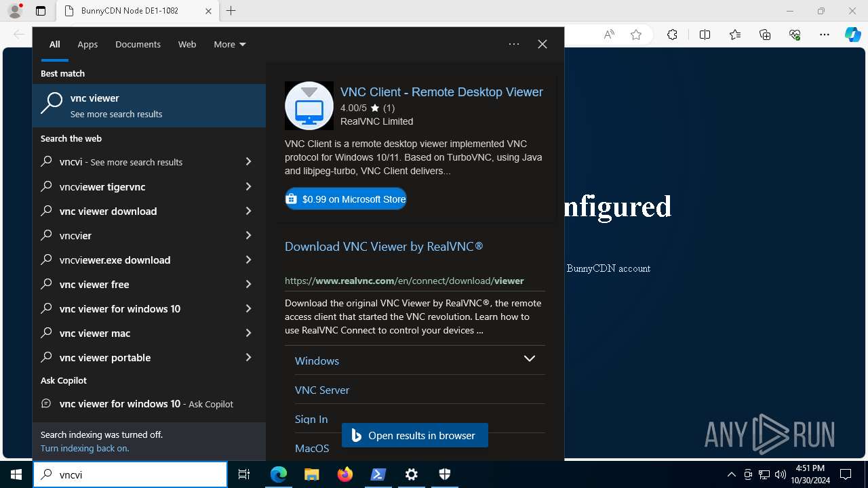The width and height of the screenshot is (868, 488).
Task: Open Edge Favorites list icon
Action: coord(735,35)
